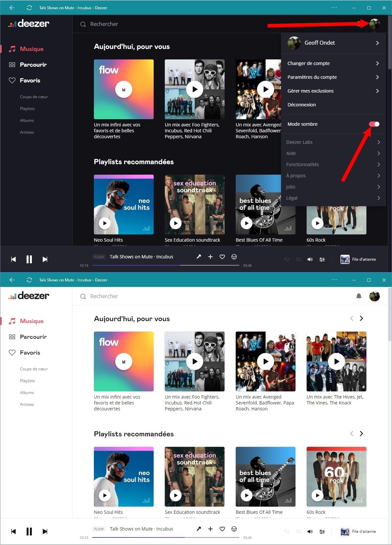Pause the song in the light window player
Viewport: 392px width, 545px height.
29,532
